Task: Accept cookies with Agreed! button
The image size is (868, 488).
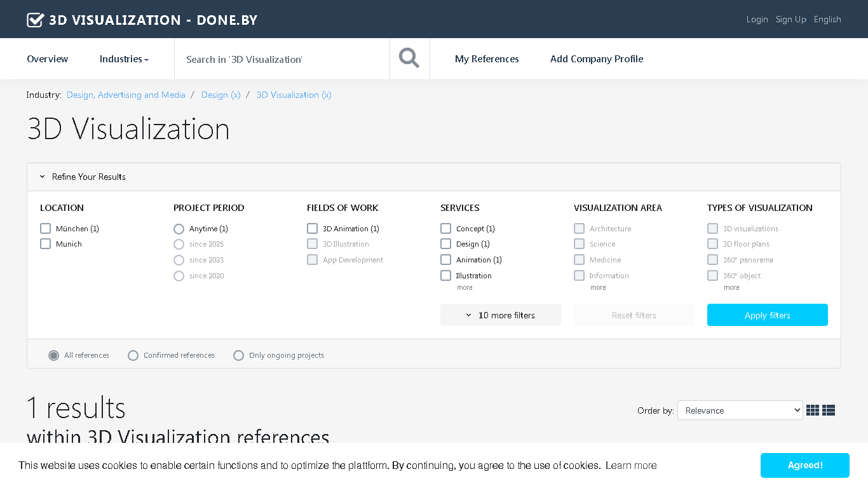Action: (805, 465)
